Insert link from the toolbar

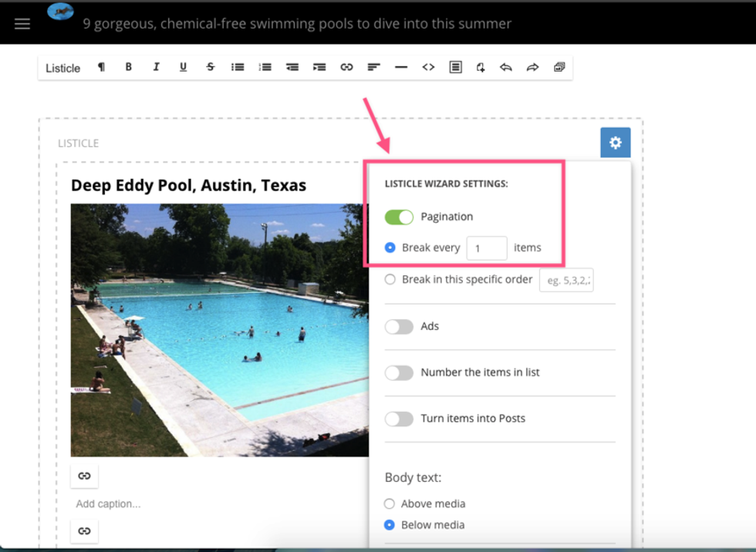pos(346,67)
